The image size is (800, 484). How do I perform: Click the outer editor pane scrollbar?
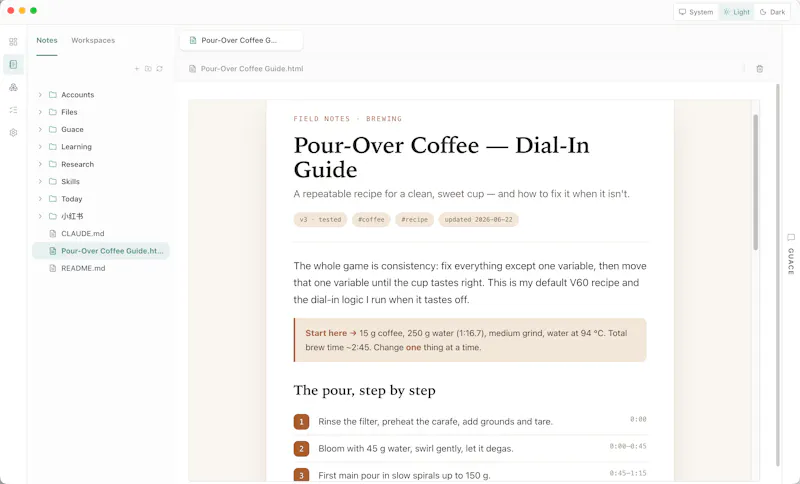click(778, 275)
